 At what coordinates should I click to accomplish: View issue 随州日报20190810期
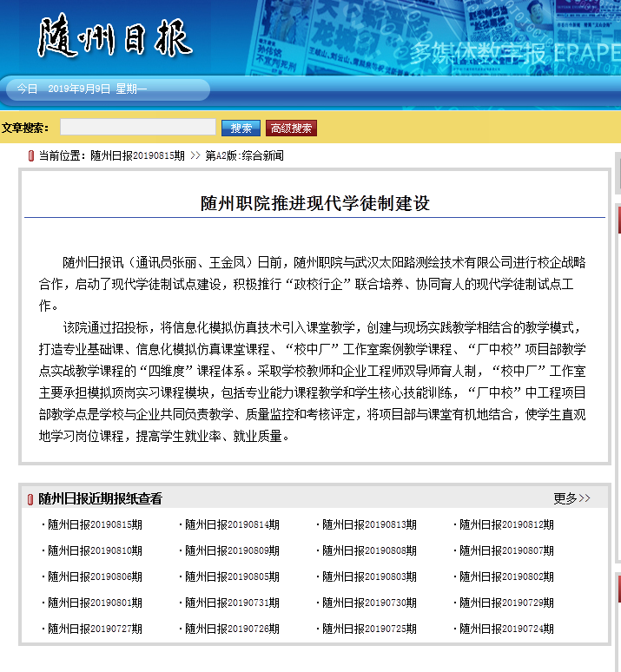tap(95, 550)
